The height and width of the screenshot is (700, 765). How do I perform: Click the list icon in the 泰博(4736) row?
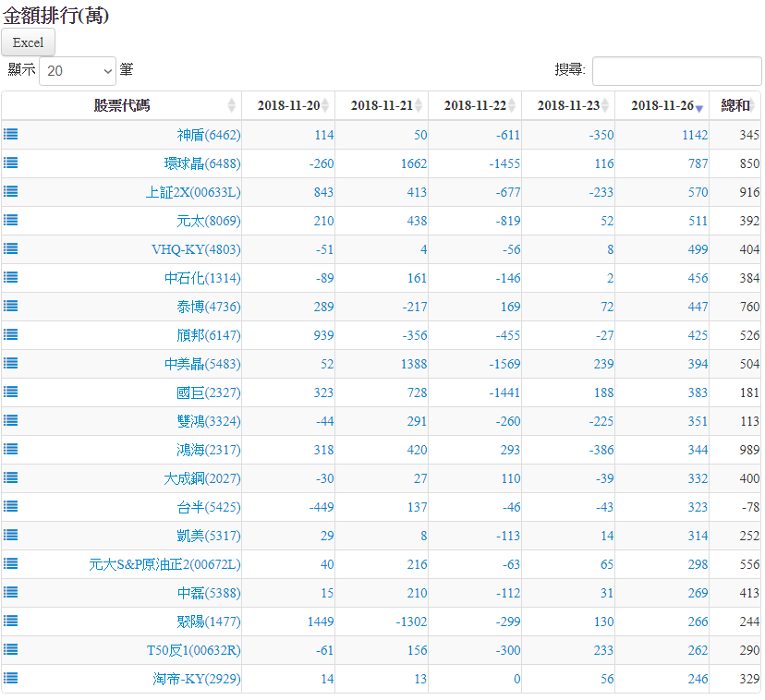tap(10, 306)
